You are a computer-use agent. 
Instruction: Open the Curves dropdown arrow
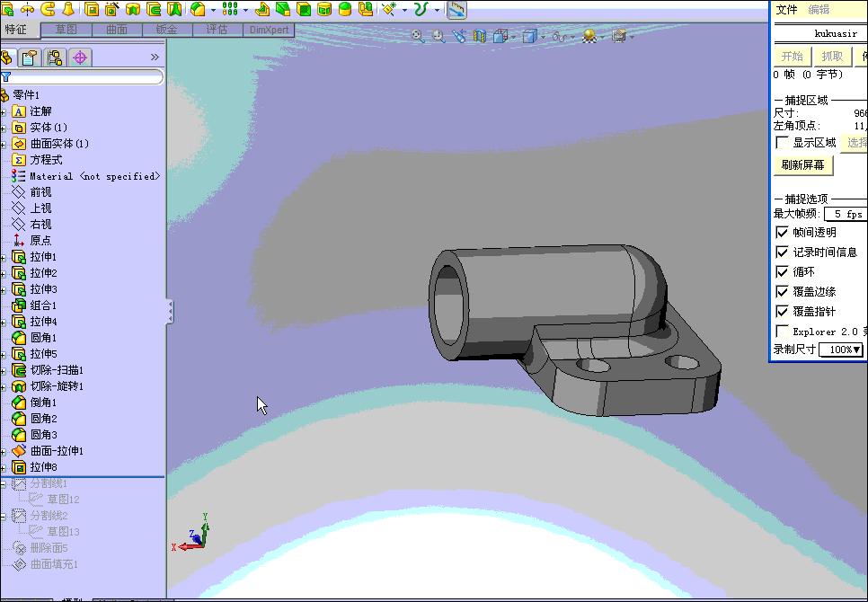tap(437, 10)
